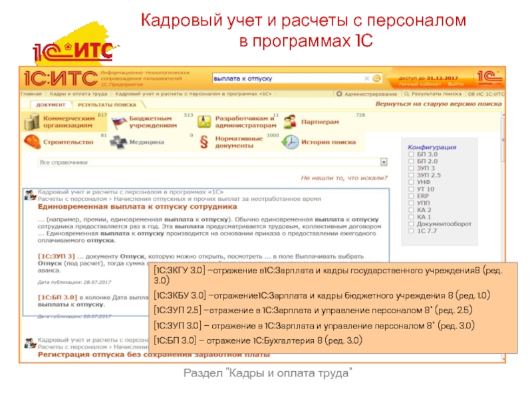Select the Строительство helmet icon

pyautogui.click(x=32, y=142)
